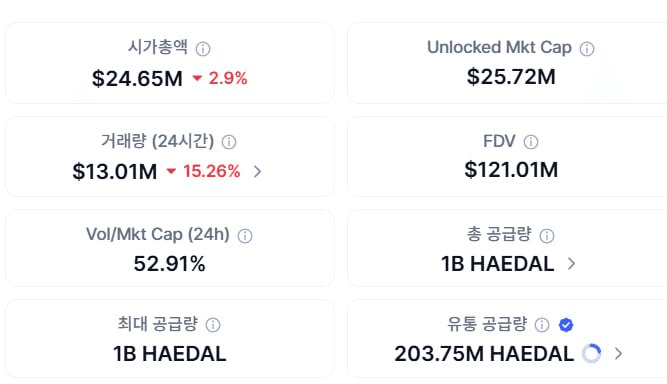Screen dimensions: 667x384
Task: Click info icon for Vol/Mkt Cap (24h)
Action: click(x=245, y=236)
